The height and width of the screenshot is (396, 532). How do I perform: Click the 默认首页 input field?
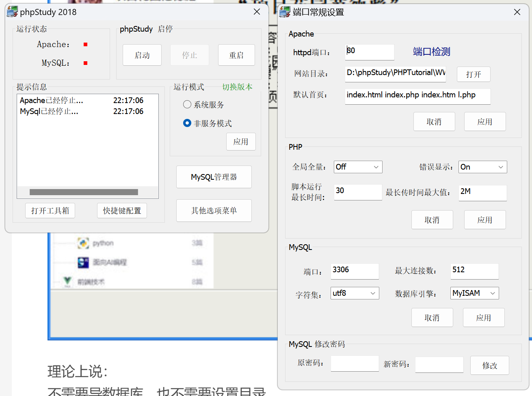418,96
